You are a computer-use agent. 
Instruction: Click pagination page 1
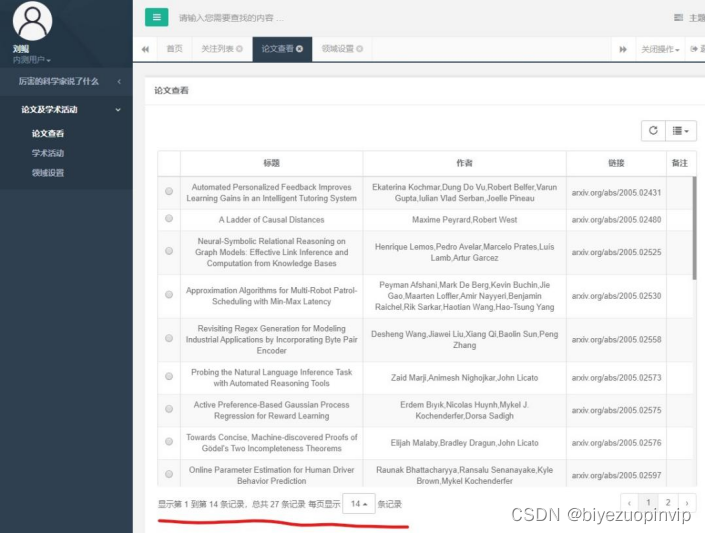(648, 502)
